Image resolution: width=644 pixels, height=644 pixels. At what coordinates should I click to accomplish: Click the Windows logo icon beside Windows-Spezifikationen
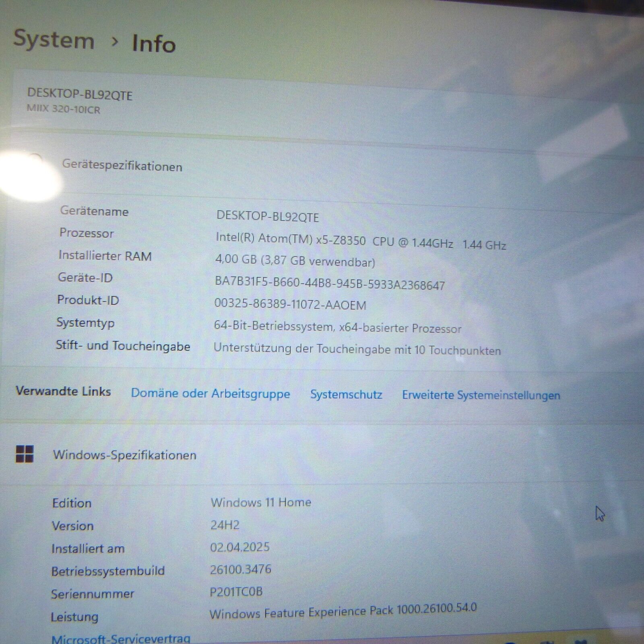tap(25, 454)
